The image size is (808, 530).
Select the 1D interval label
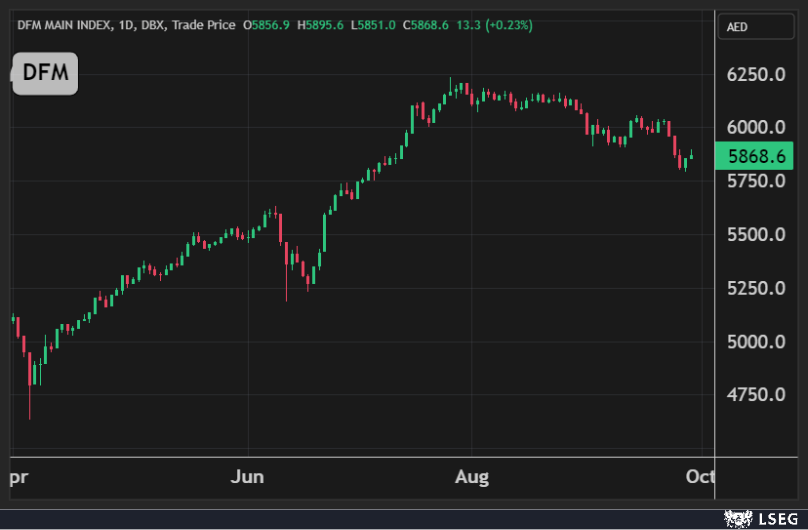coord(120,24)
